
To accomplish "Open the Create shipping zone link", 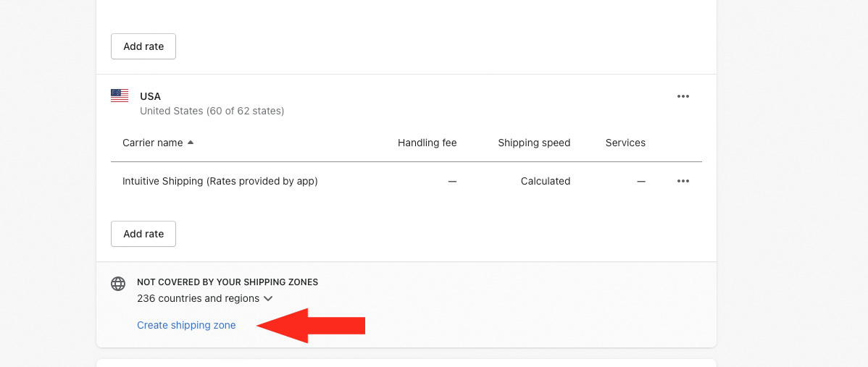I will (186, 325).
